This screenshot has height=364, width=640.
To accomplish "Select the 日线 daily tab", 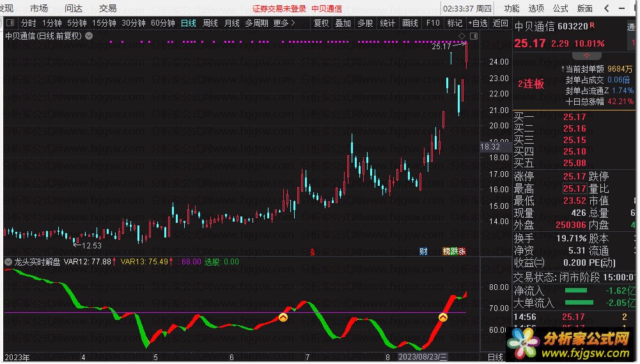I will coord(188,23).
